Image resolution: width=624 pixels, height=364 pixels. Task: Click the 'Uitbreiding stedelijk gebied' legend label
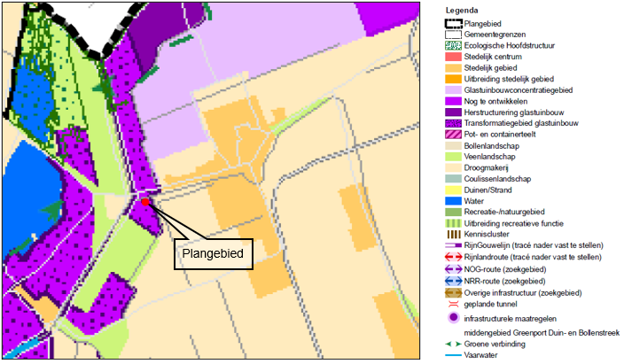(509, 79)
